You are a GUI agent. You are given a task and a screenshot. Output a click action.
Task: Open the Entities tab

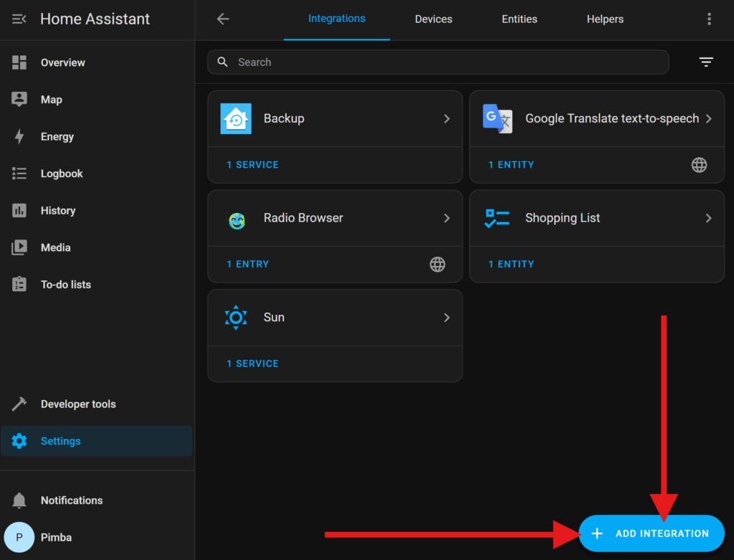pyautogui.click(x=520, y=19)
